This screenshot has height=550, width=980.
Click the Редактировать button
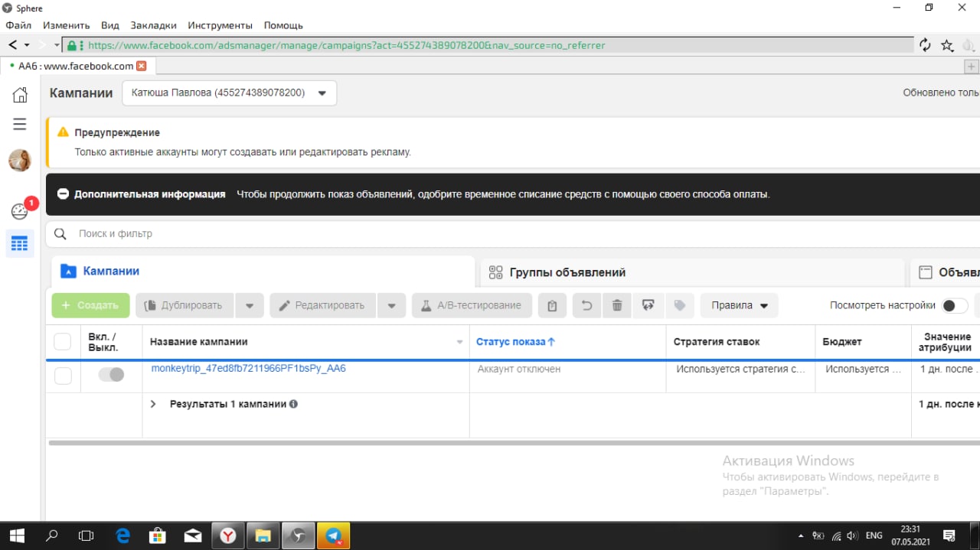point(322,305)
